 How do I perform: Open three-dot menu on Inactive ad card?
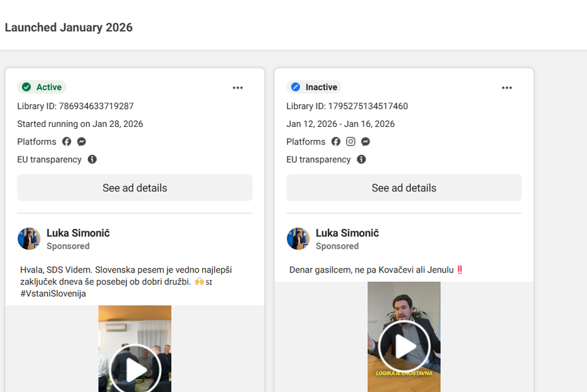coord(507,88)
